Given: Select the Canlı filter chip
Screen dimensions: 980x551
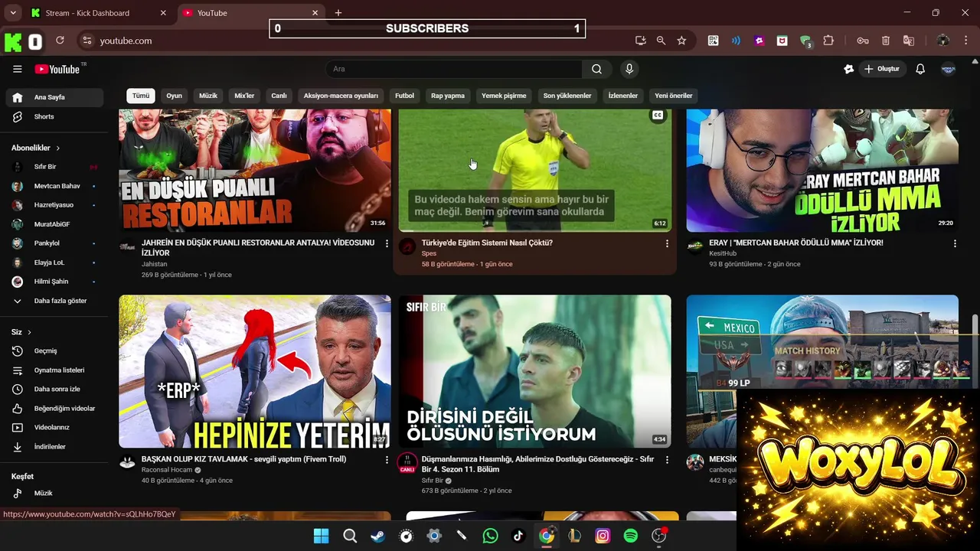Looking at the screenshot, I should coord(279,96).
